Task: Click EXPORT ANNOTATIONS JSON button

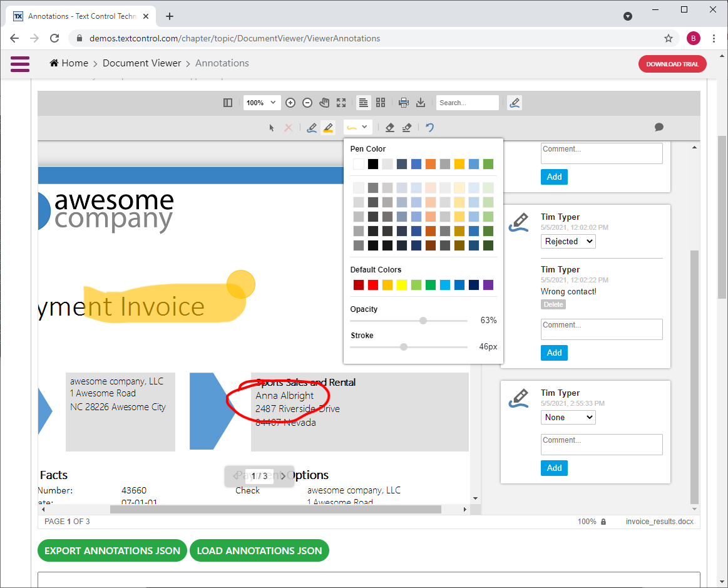Action: 112,550
